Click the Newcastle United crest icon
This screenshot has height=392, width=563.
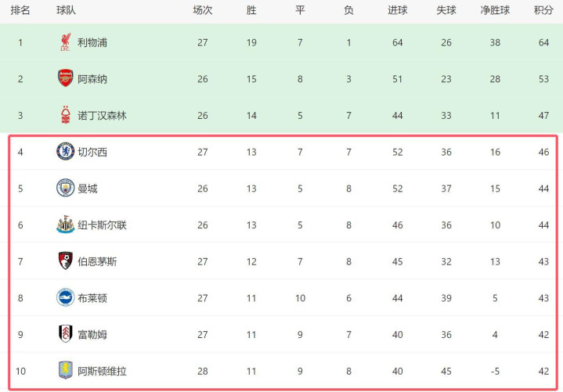pos(65,225)
